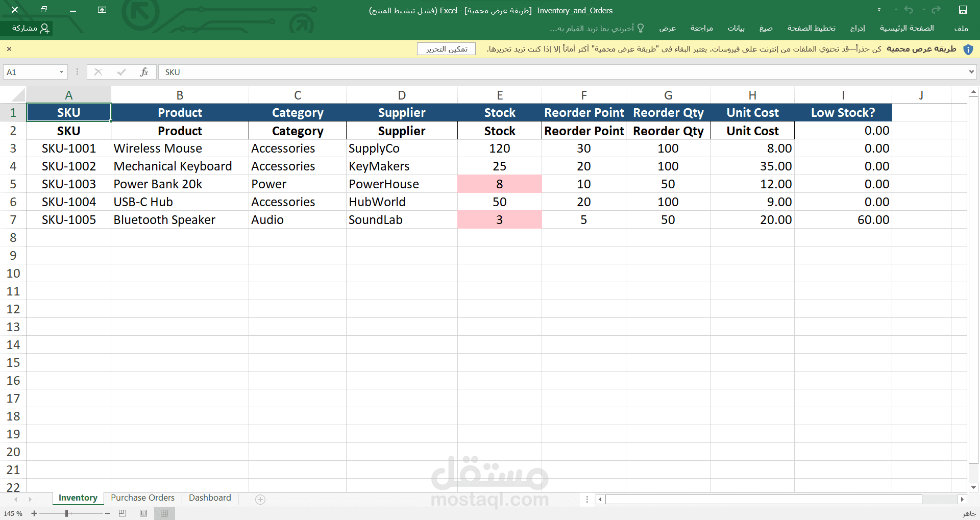Click the Save icon in the title bar
Screen dimensions: 980x520
pos(963,10)
